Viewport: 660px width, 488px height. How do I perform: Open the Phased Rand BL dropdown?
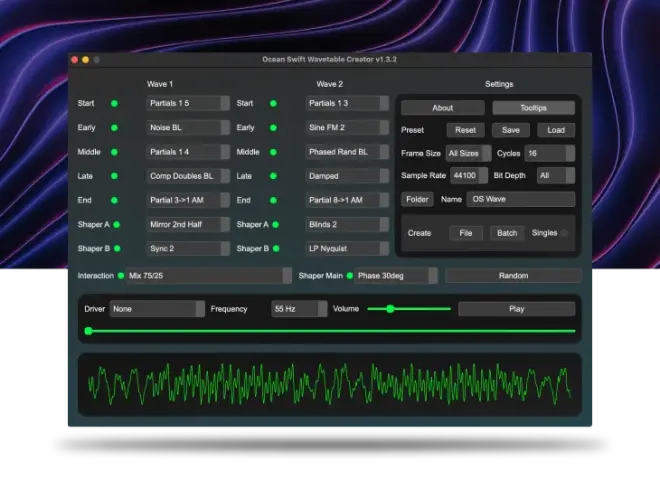347,152
